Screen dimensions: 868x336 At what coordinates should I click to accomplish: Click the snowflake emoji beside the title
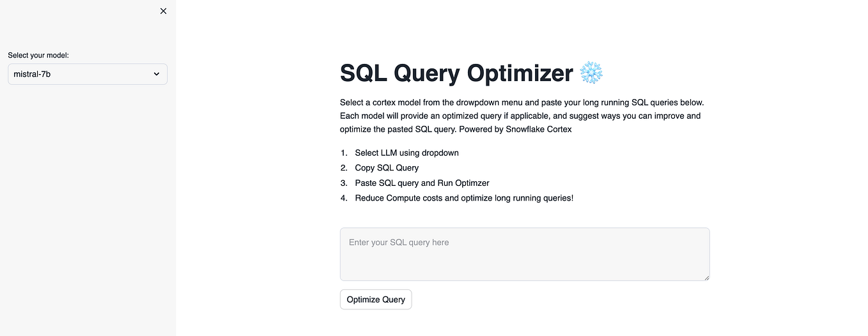591,73
